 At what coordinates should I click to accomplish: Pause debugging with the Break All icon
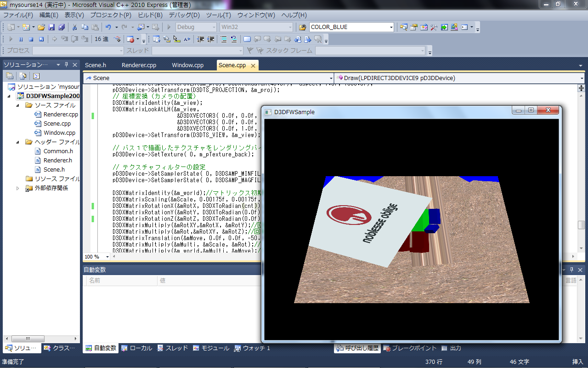click(x=21, y=39)
